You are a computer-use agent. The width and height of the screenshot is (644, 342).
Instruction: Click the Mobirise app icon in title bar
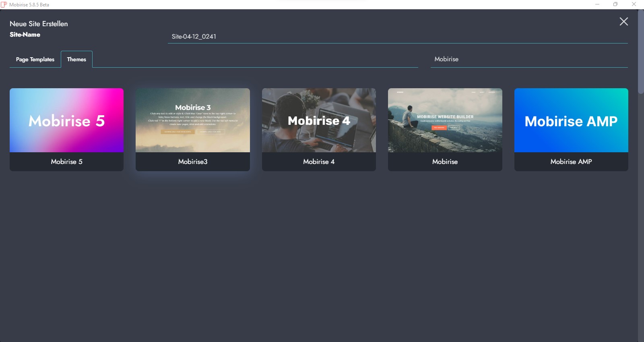point(4,4)
